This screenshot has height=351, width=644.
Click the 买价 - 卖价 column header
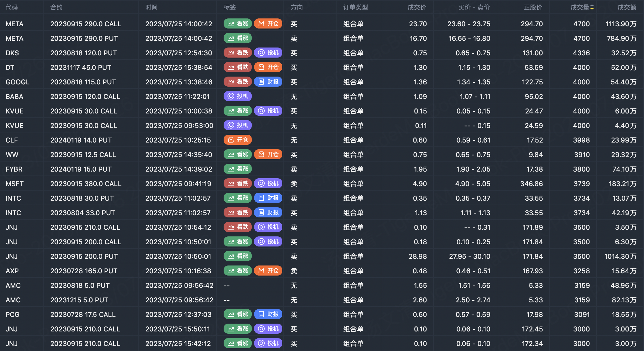(474, 8)
